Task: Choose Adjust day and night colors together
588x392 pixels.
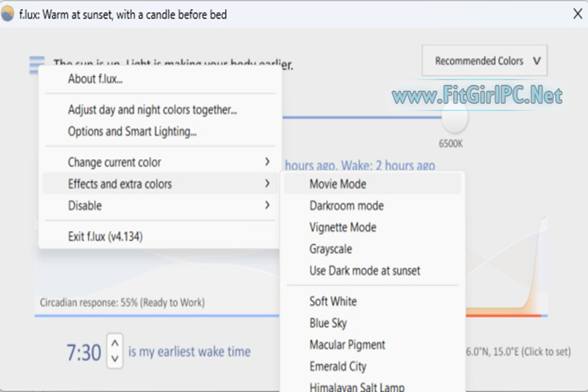Action: 152,109
